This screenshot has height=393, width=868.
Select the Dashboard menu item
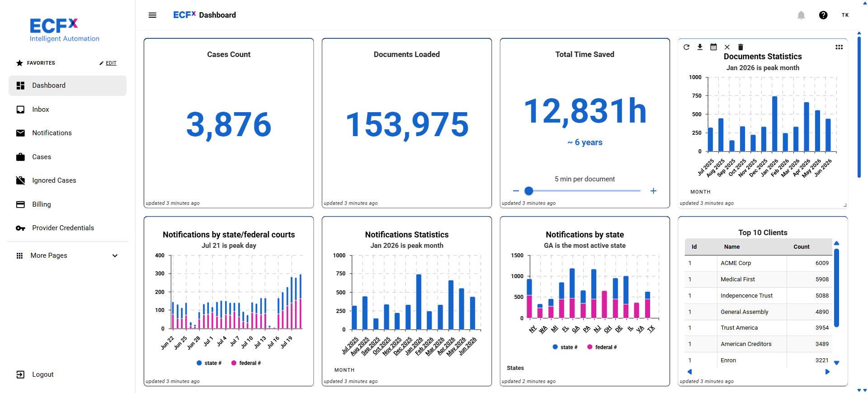[67, 85]
